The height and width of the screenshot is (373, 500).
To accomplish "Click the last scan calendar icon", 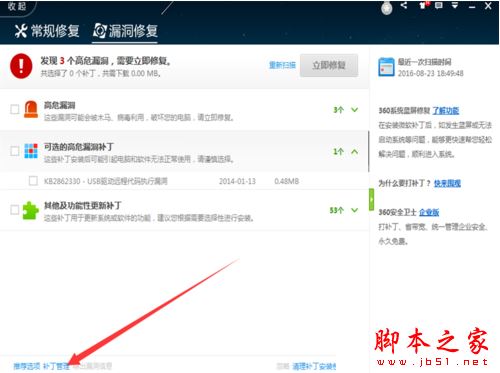I will pyautogui.click(x=386, y=67).
